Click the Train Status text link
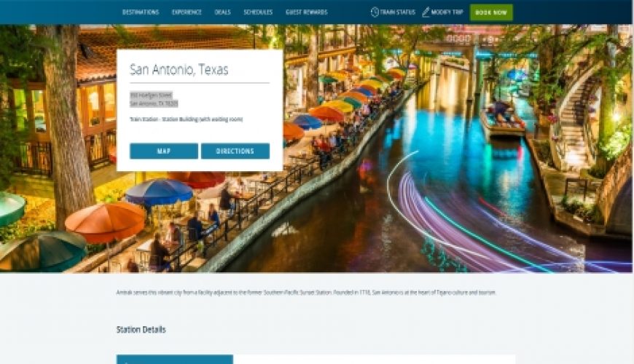The image size is (634, 364). tap(397, 12)
